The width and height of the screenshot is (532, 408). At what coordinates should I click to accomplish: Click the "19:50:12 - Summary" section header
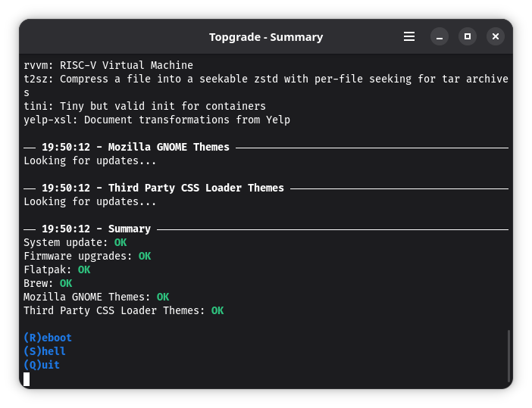(96, 229)
